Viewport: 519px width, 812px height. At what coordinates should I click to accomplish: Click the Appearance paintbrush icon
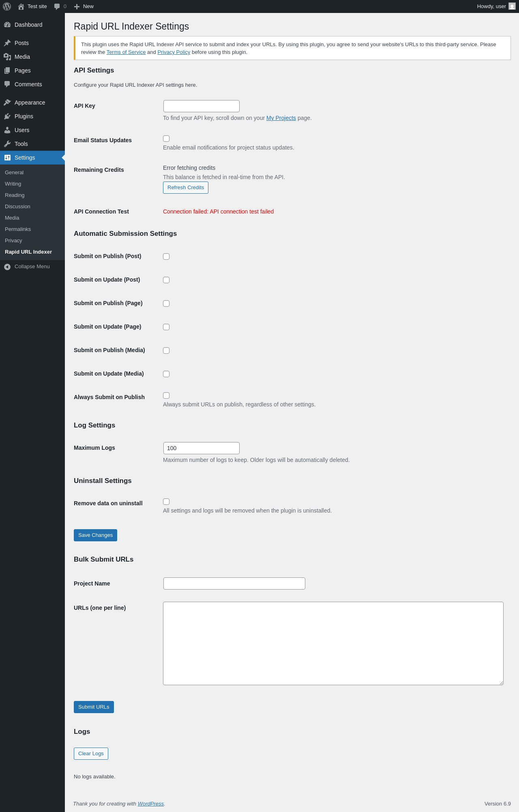pos(7,103)
